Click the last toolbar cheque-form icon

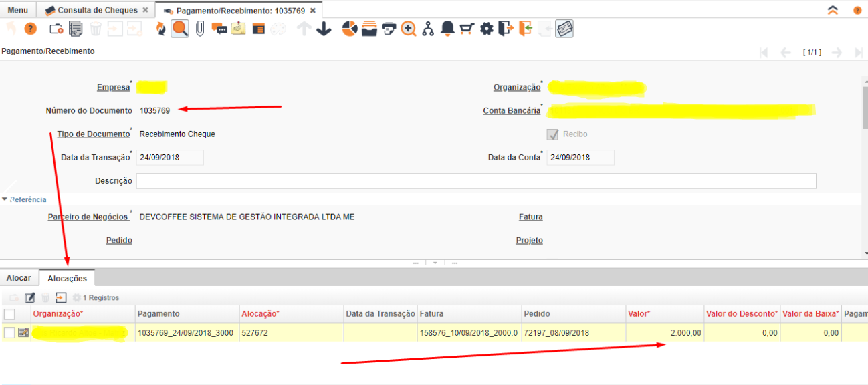tap(564, 29)
